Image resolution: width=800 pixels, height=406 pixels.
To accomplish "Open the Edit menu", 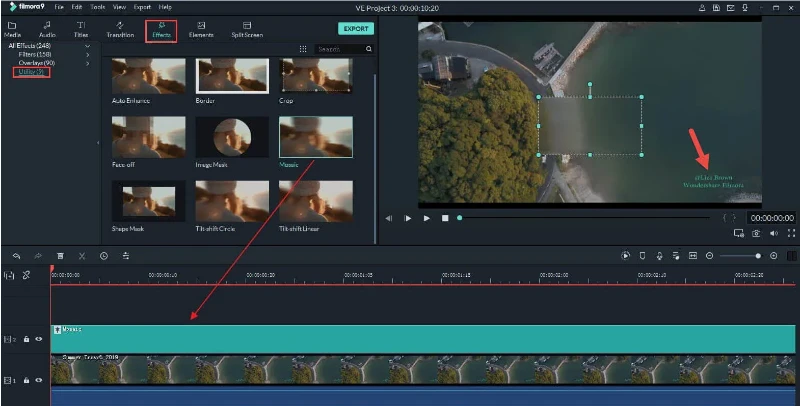I will 77,7.
